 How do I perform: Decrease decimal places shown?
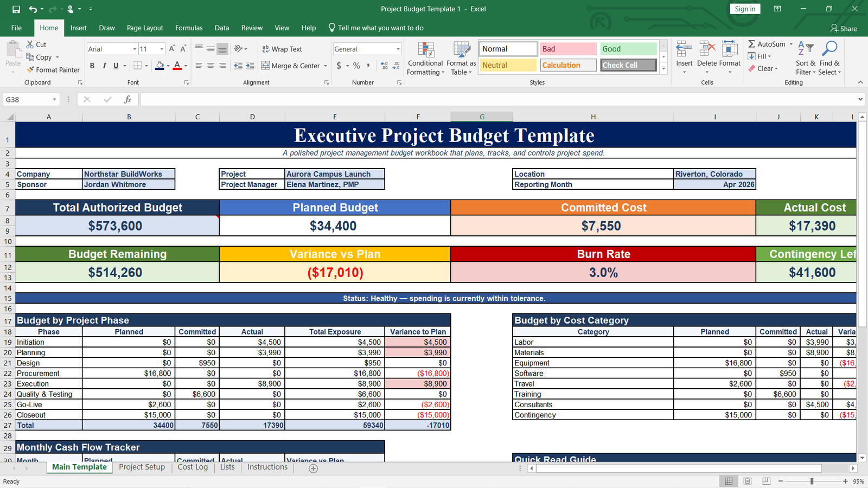396,66
